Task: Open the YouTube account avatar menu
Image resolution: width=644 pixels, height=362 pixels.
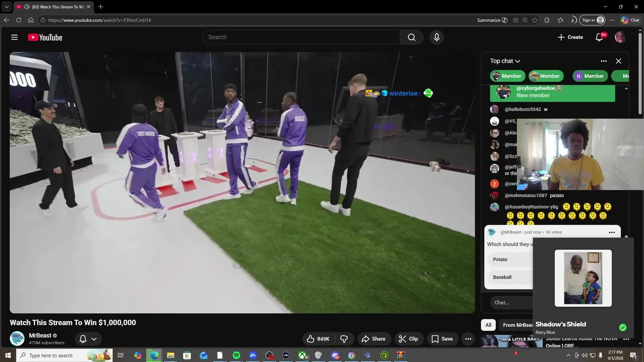Action: (620, 37)
